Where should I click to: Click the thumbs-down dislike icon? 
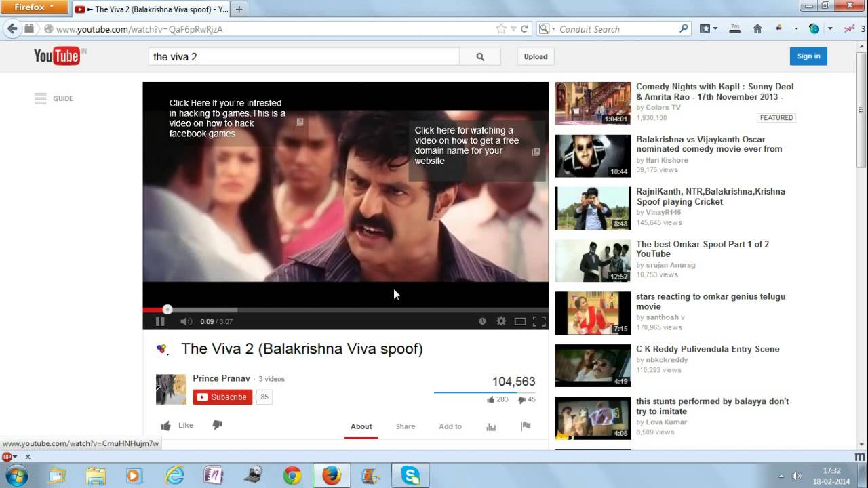(x=217, y=425)
